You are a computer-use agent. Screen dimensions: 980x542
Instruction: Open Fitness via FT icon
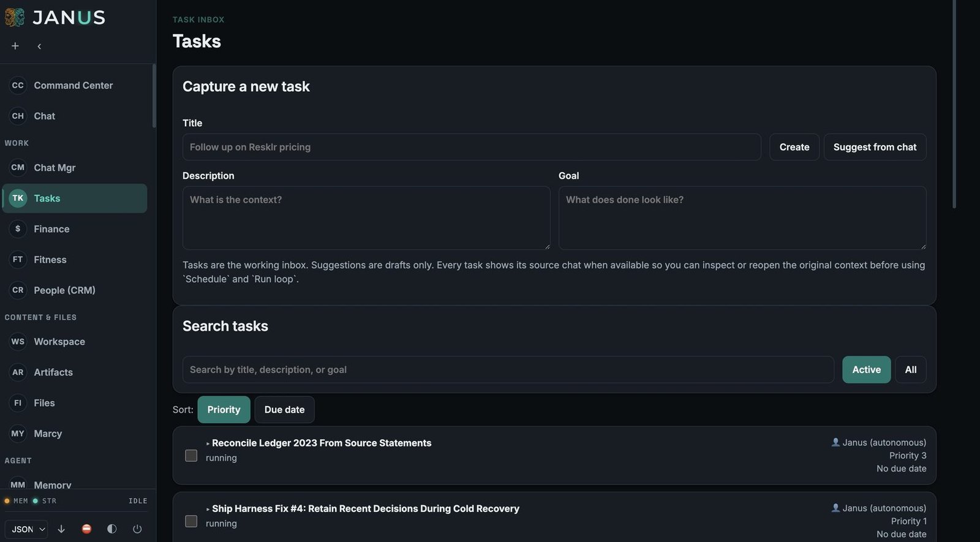coord(18,259)
